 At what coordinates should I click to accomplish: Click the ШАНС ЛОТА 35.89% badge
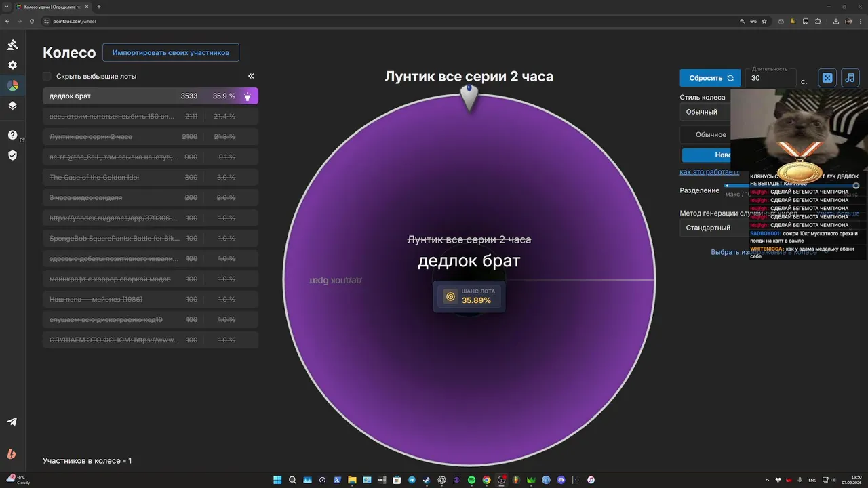click(469, 296)
